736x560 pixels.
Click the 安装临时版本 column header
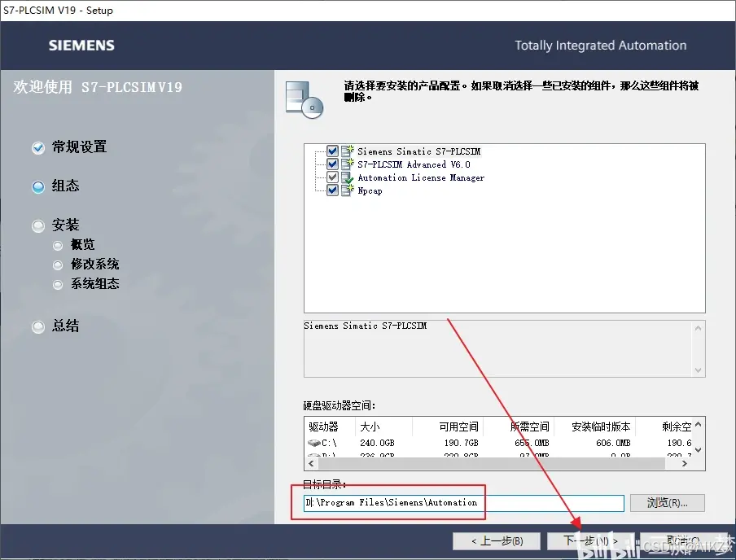pyautogui.click(x=595, y=427)
